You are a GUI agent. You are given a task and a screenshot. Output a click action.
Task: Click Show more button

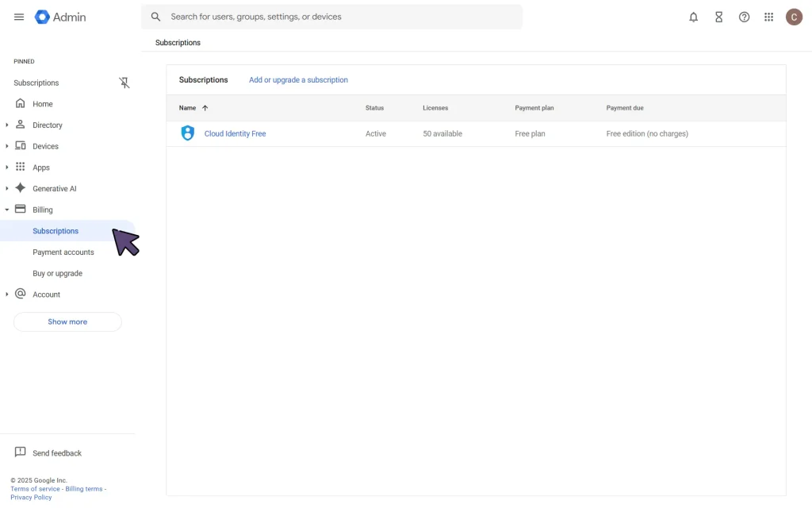coord(67,322)
